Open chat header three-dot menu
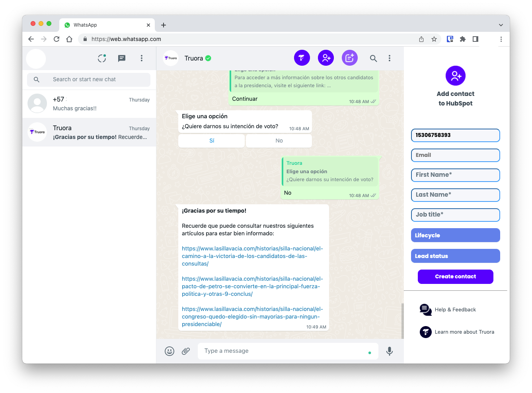 (x=389, y=58)
